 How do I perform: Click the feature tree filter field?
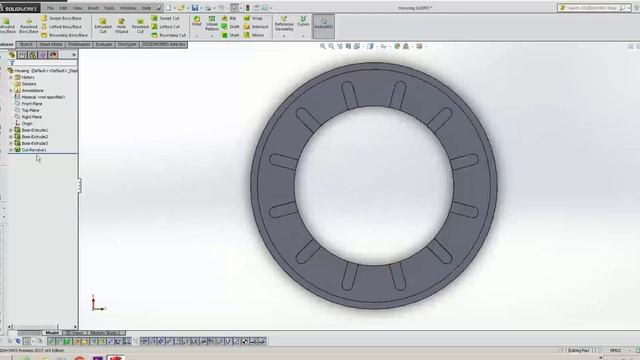pyautogui.click(x=43, y=63)
